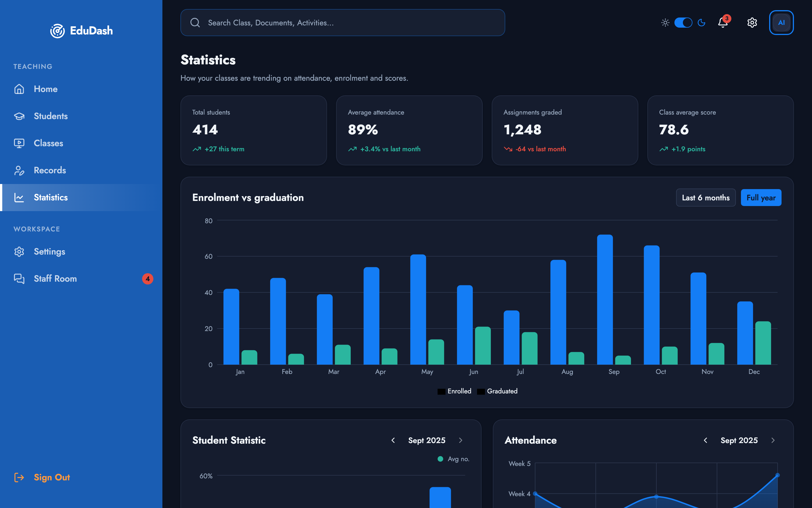Focus the search class documents field

[343, 23]
